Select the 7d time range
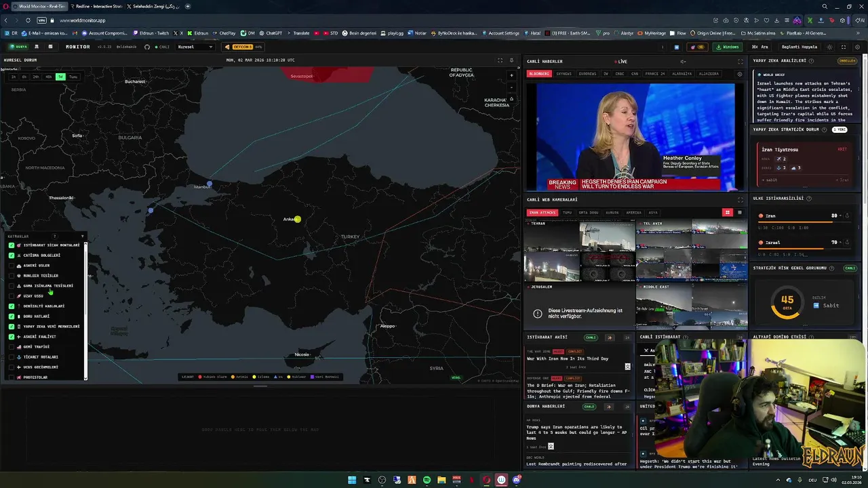Image resolution: width=868 pixels, height=488 pixels. click(60, 77)
